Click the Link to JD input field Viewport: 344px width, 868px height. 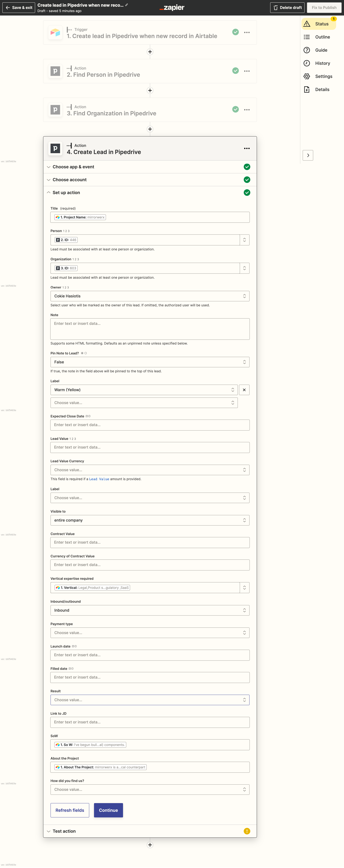[150, 722]
